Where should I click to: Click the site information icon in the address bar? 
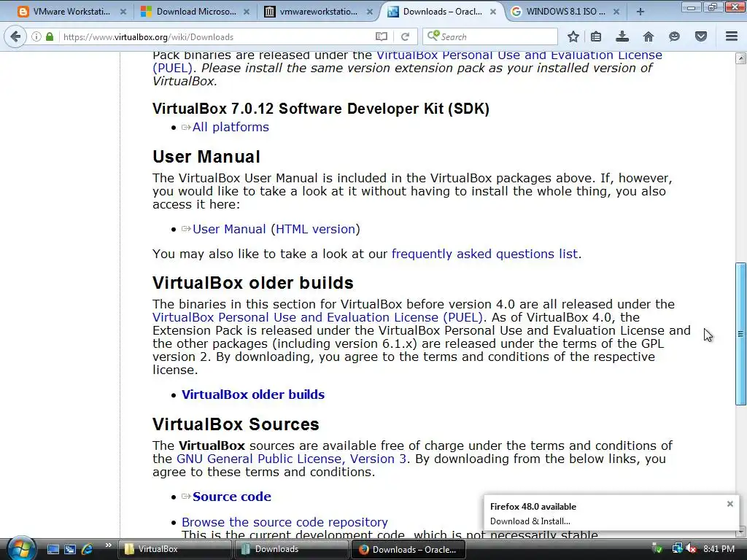36,36
